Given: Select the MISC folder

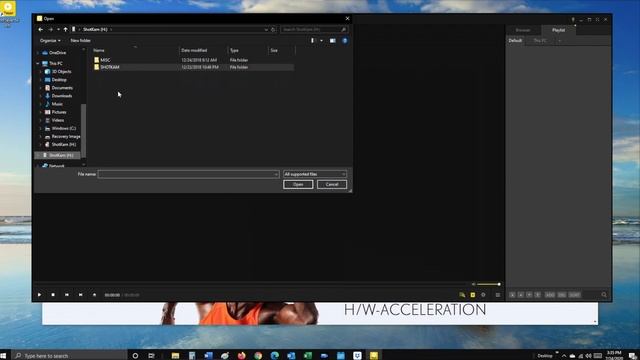Looking at the screenshot, I should coord(105,60).
